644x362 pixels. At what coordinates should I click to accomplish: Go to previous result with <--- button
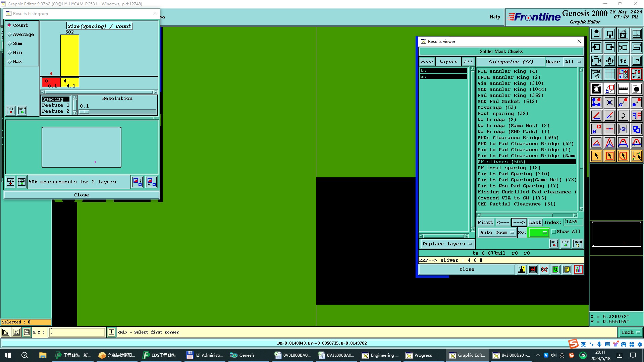click(x=503, y=223)
